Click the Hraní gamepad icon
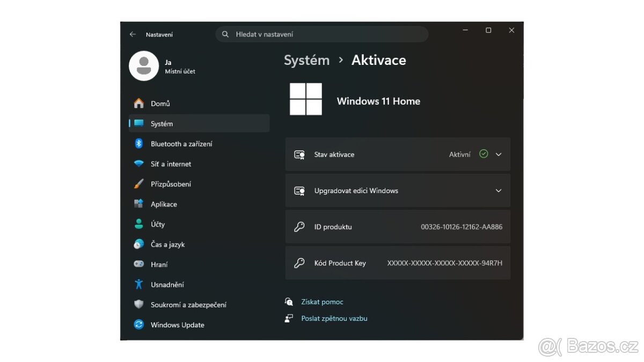The image size is (644, 362). (139, 264)
